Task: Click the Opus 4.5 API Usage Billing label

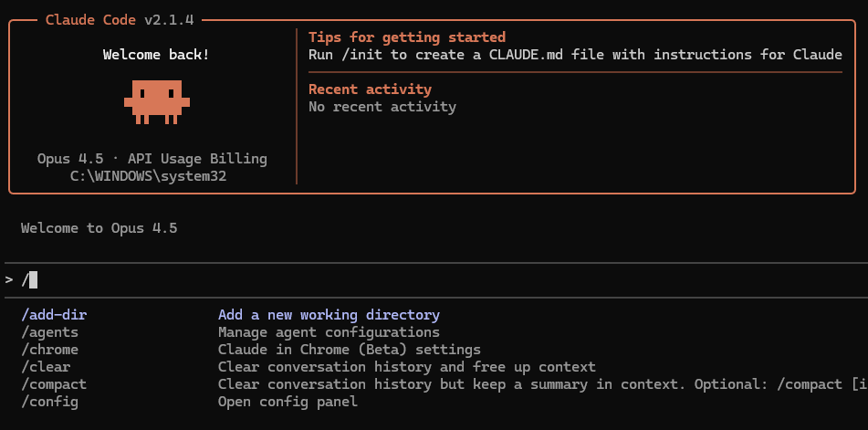Action: coord(152,159)
